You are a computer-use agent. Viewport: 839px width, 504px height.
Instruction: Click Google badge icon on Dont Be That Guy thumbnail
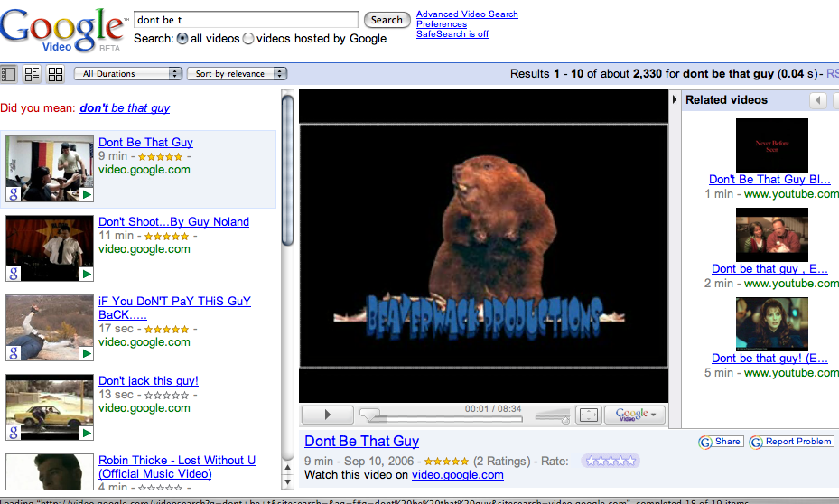coord(14,194)
